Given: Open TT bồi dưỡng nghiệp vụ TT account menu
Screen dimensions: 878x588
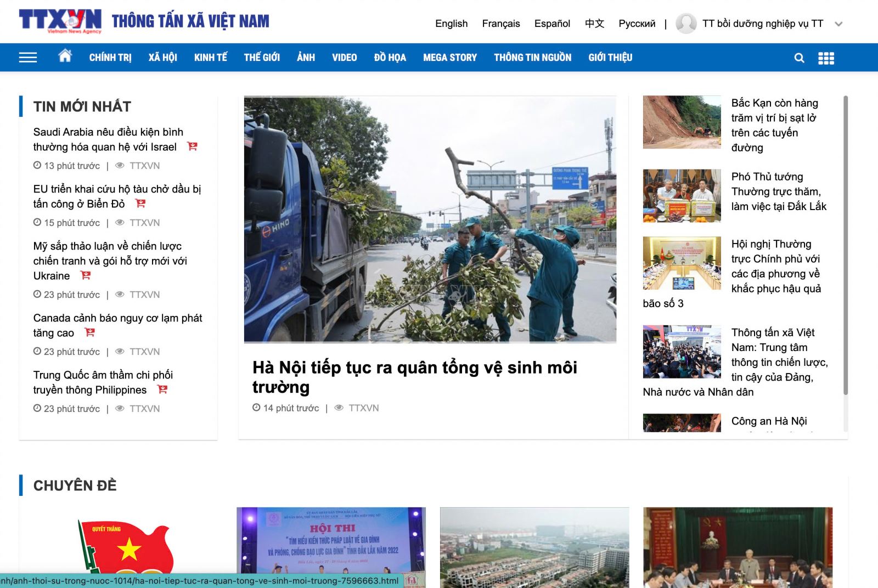Looking at the screenshot, I should (x=762, y=24).
